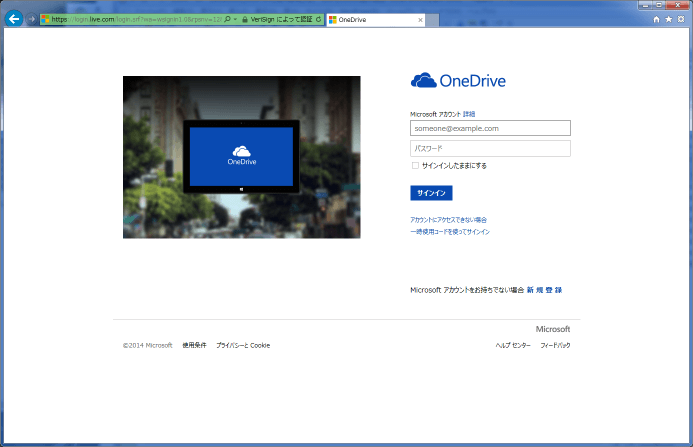This screenshot has width=693, height=447.
Task: Close the OneDrive tab
Action: [x=419, y=19]
